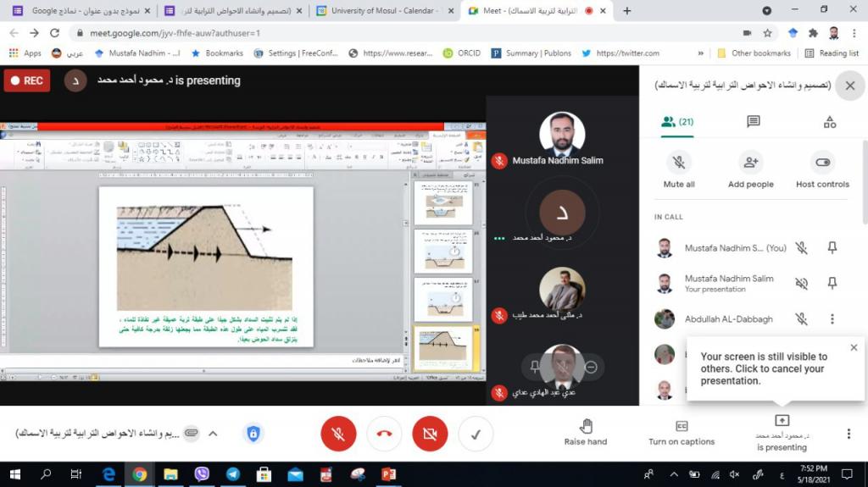Click the Viber icon in the taskbar

[x=202, y=474]
